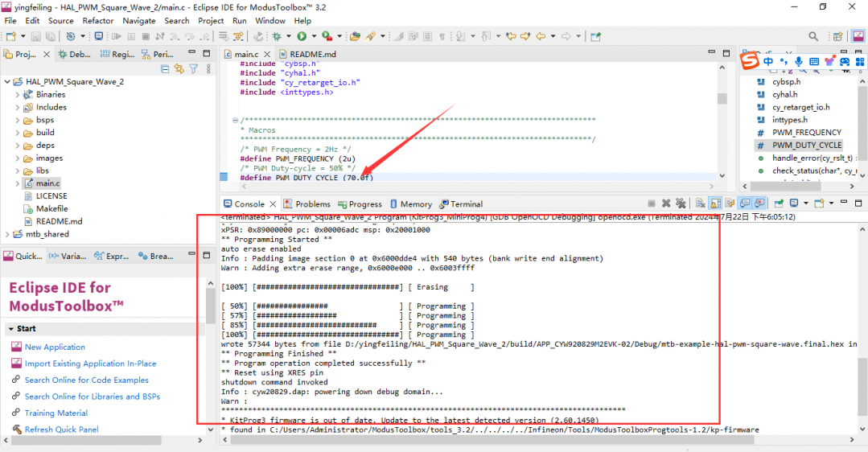Image resolution: width=868 pixels, height=452 pixels.
Task: Expand the mtb_shared project
Action: [7, 234]
